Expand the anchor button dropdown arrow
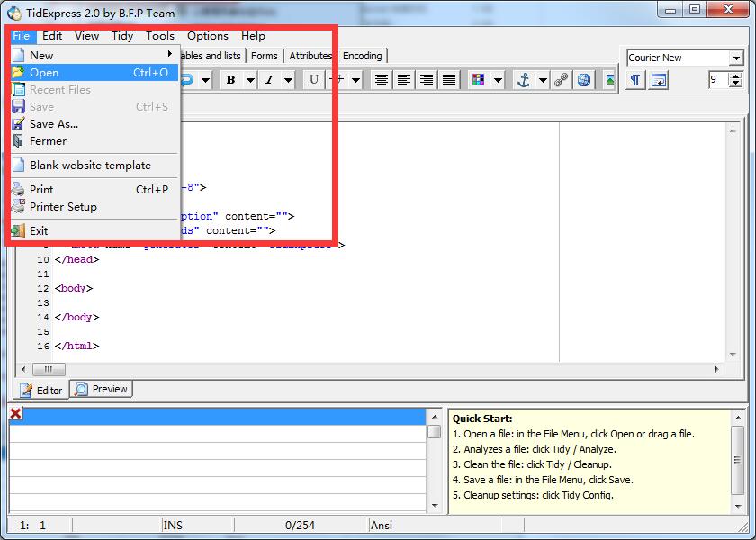Viewport: 756px width, 540px height. (543, 79)
